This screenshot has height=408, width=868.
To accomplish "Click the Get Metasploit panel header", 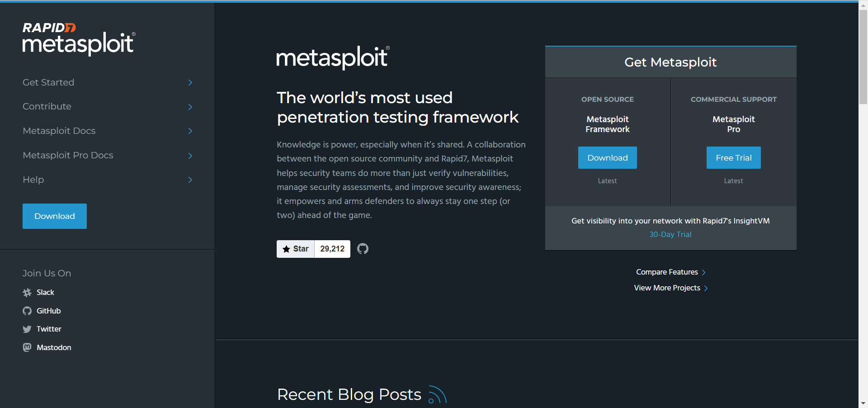I will [670, 62].
